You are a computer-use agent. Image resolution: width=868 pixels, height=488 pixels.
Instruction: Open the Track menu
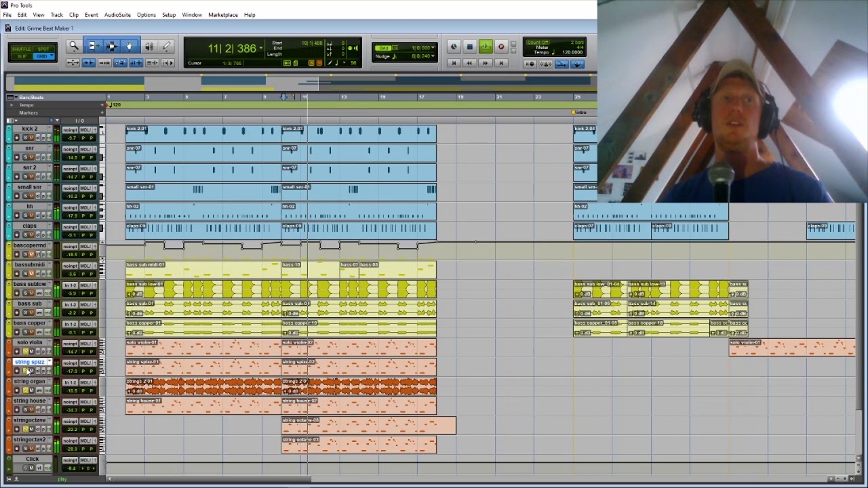click(56, 15)
